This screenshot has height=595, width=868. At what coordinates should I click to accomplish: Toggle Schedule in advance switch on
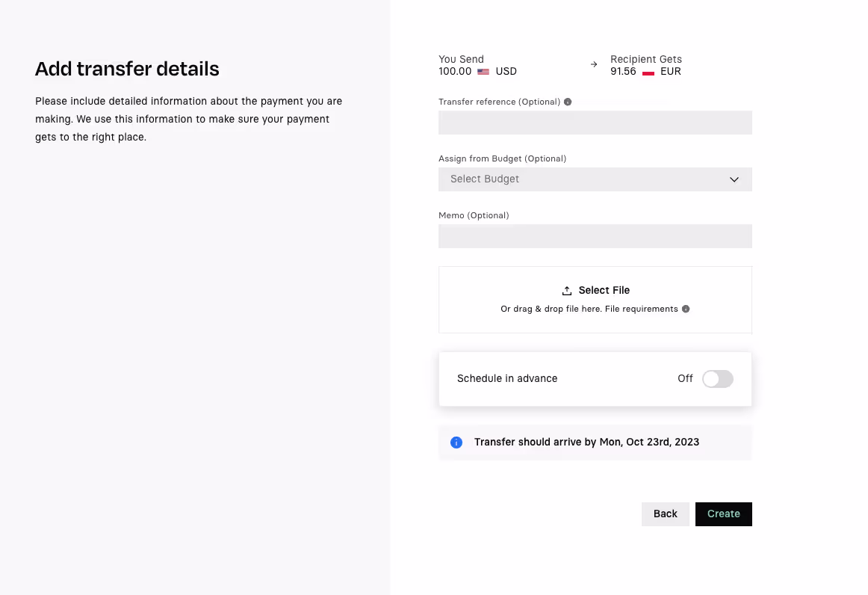pyautogui.click(x=717, y=379)
